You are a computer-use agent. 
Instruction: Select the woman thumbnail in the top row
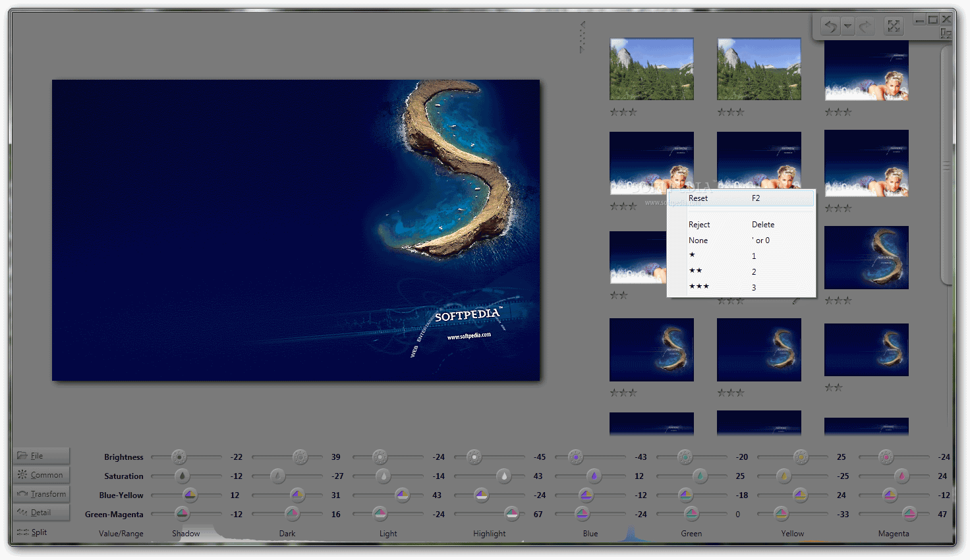coord(867,70)
